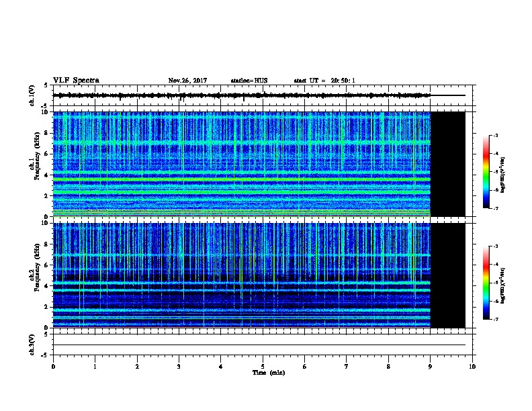Click the '-3' value on the ch.1 colorbar

tap(495, 135)
